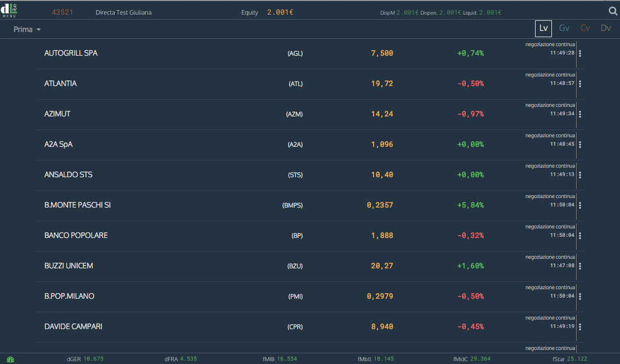This screenshot has width=620, height=364.
Task: Click the BZU ticker symbol
Action: click(x=295, y=266)
